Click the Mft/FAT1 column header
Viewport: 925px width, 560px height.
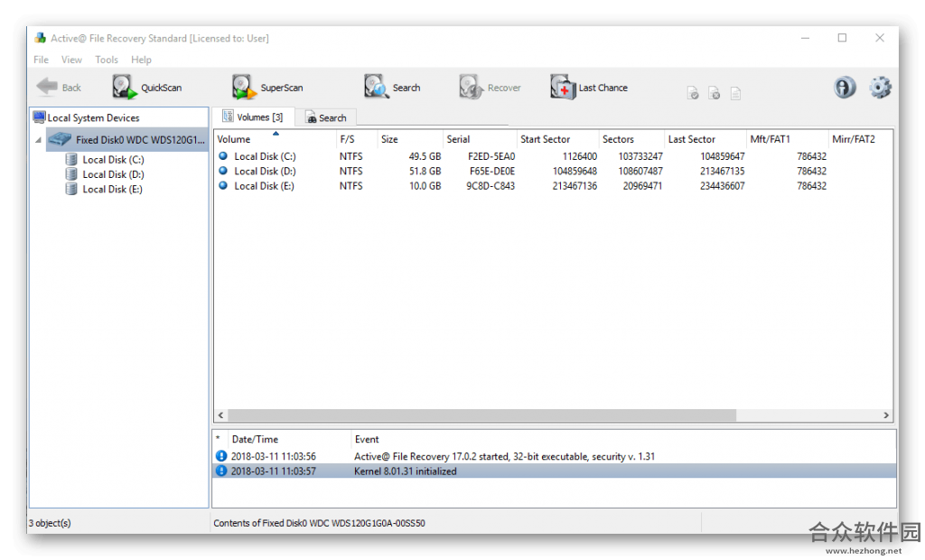click(787, 139)
